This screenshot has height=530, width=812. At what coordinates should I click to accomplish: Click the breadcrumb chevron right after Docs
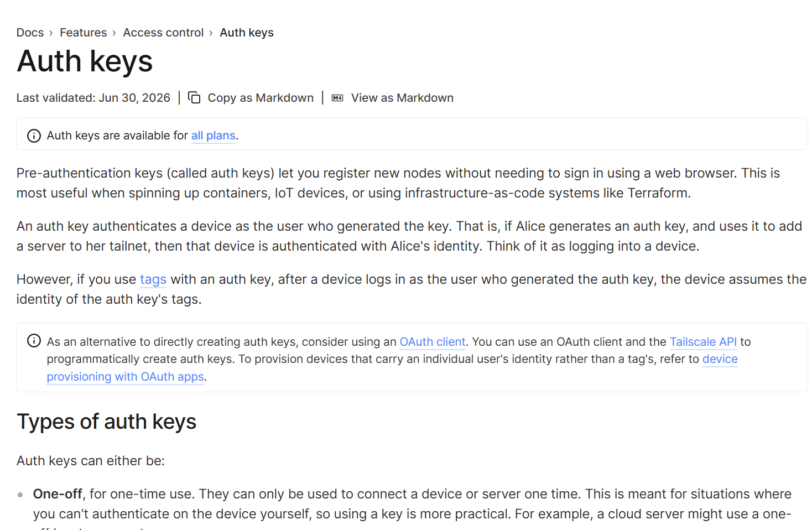tap(51, 33)
